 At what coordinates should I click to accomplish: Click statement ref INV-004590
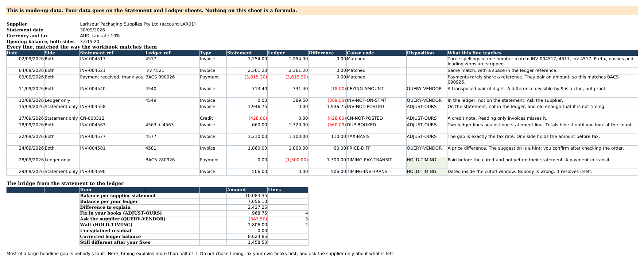[x=112, y=172]
